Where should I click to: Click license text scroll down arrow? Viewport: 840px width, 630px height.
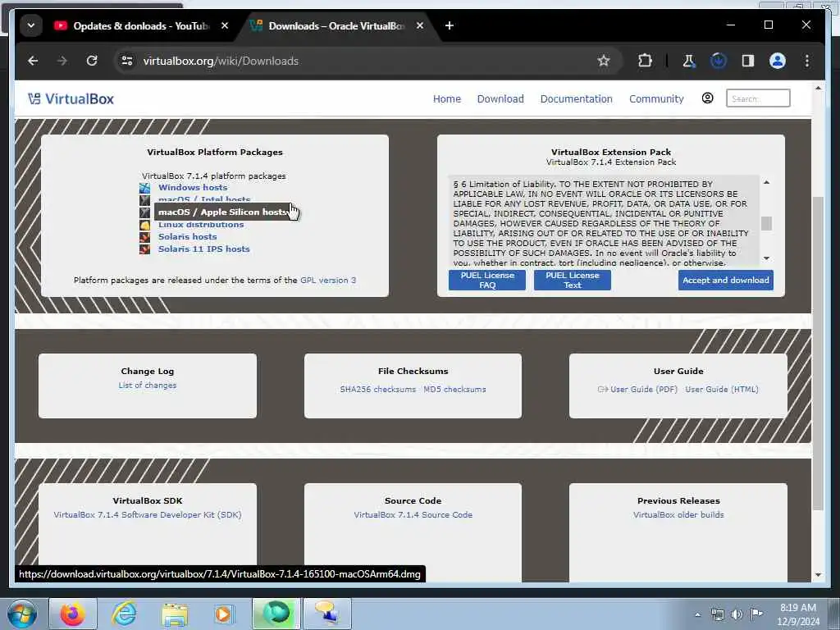767,258
